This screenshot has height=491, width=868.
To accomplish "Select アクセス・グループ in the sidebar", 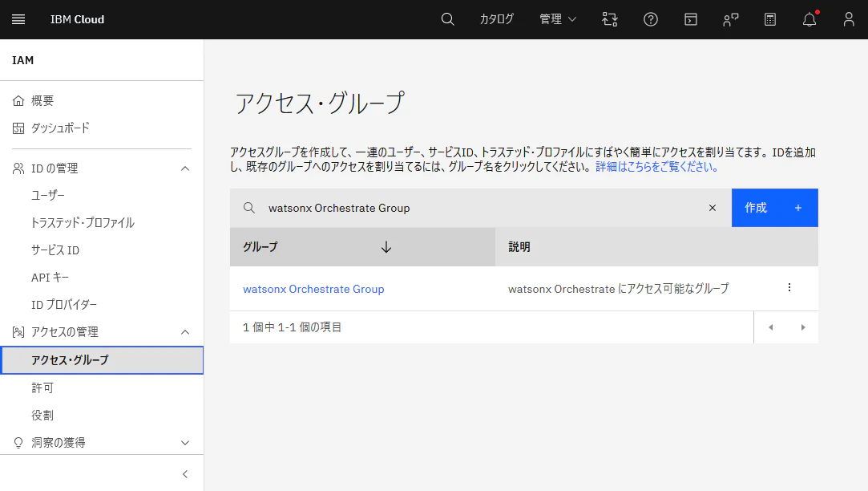I will click(102, 360).
